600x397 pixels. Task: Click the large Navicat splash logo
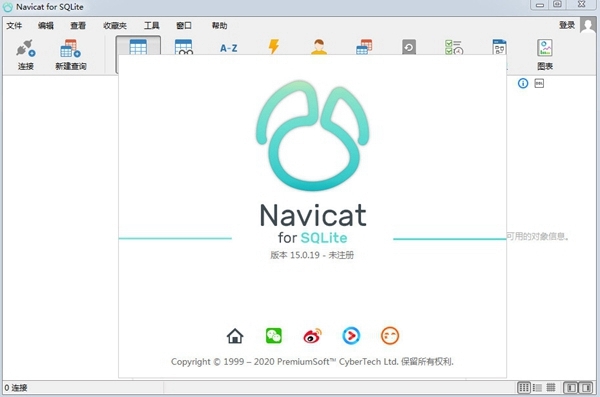(x=313, y=135)
